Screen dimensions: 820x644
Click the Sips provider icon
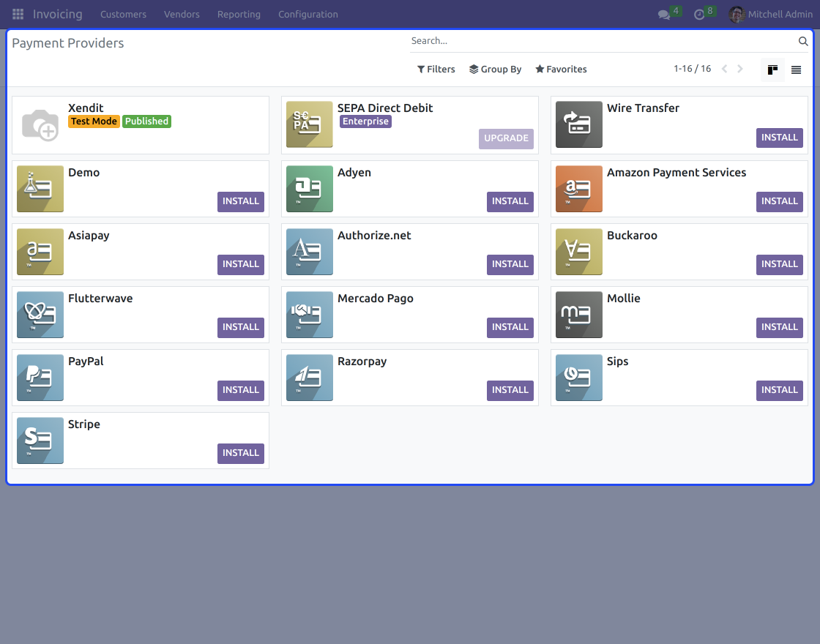(579, 378)
